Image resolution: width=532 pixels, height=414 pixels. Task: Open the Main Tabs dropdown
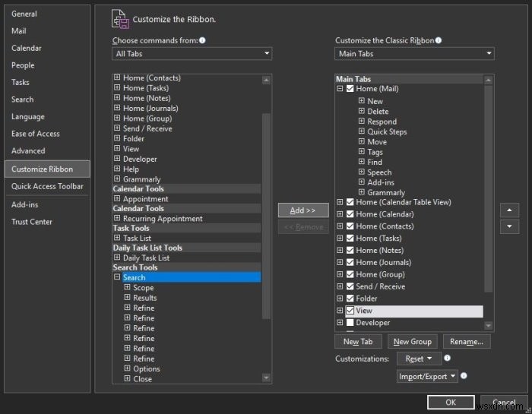pyautogui.click(x=414, y=54)
